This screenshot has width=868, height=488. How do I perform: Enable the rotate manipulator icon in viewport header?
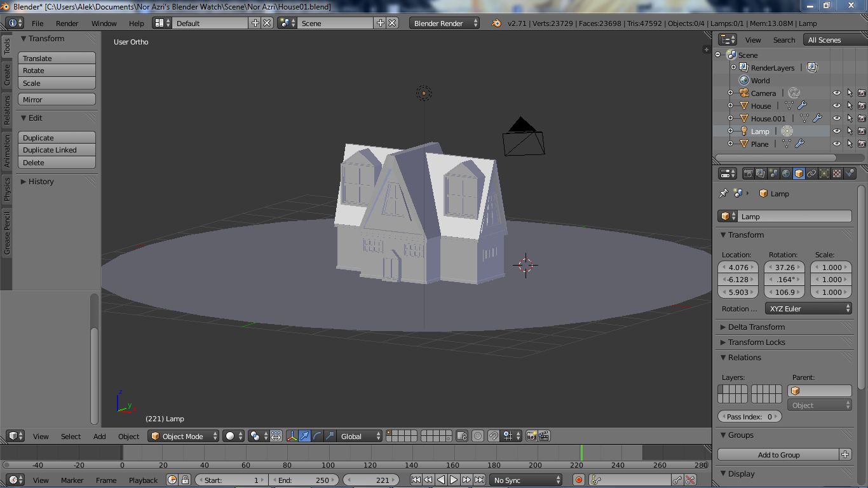(317, 437)
